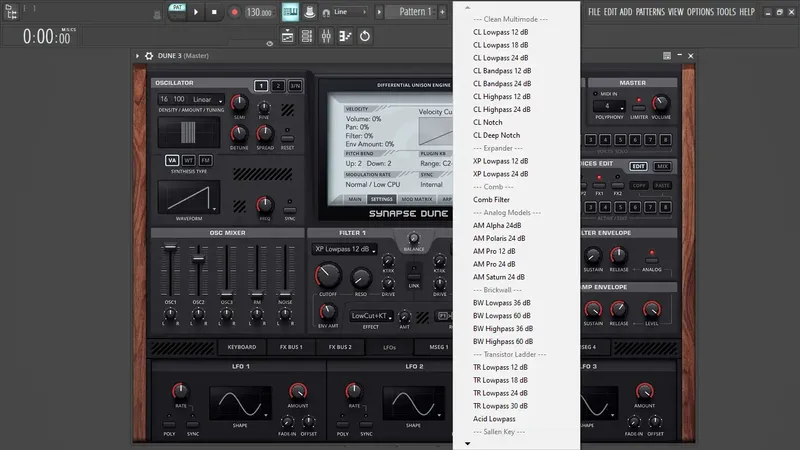
Task: Toggle PAT/SONG mode switch
Action: 177,12
